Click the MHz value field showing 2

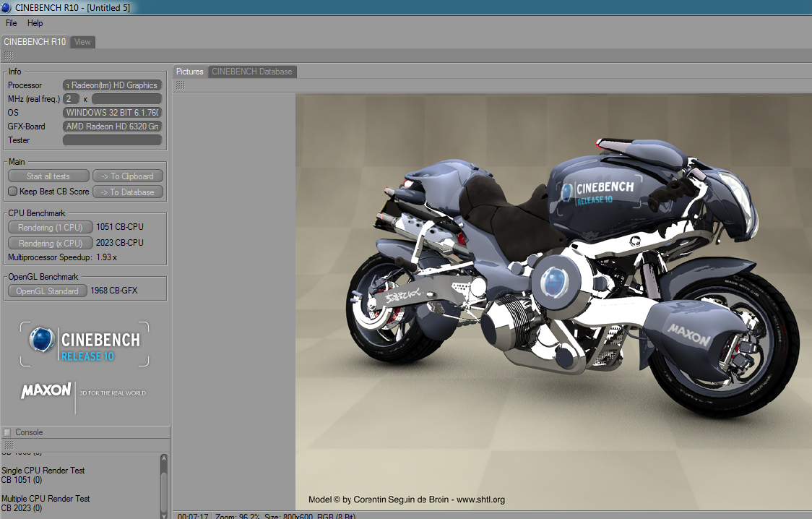[71, 98]
